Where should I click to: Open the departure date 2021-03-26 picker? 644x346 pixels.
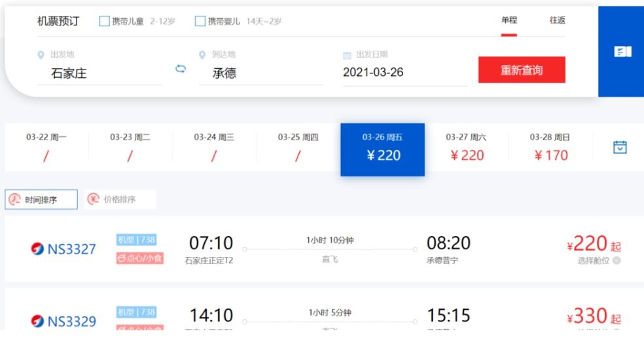[x=404, y=73]
